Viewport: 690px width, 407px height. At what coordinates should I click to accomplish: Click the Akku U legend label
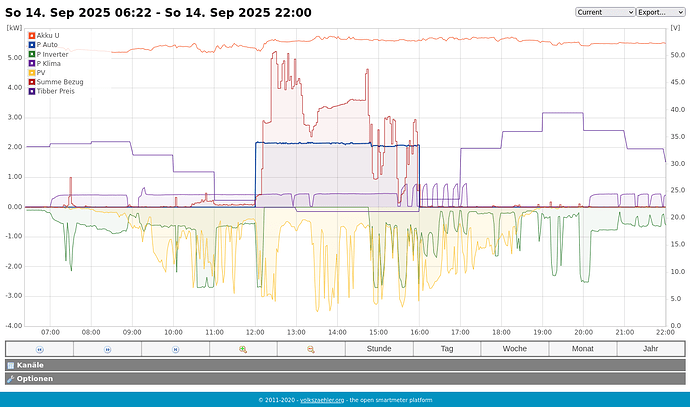click(x=48, y=36)
